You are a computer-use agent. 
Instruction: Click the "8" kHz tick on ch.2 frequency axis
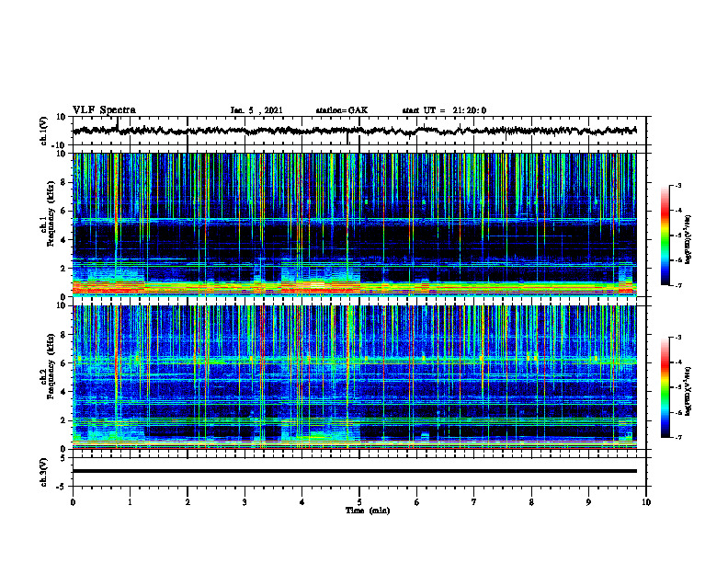pyautogui.click(x=63, y=335)
